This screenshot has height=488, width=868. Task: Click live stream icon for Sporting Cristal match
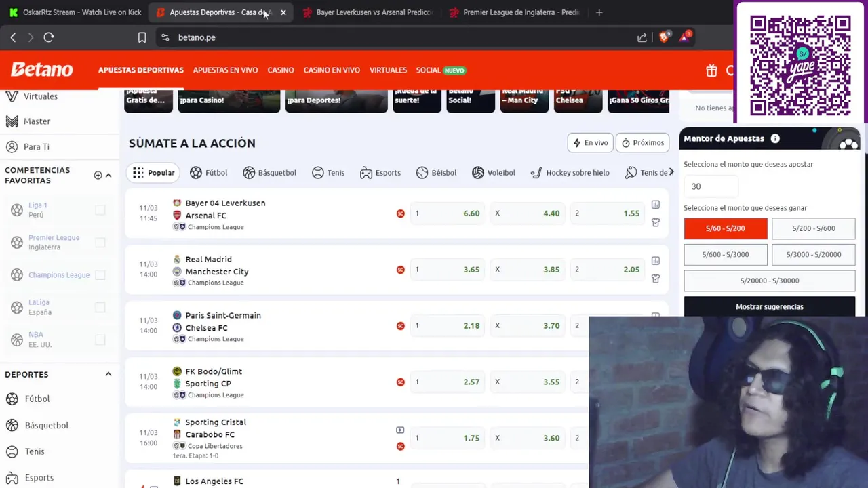coord(400,430)
